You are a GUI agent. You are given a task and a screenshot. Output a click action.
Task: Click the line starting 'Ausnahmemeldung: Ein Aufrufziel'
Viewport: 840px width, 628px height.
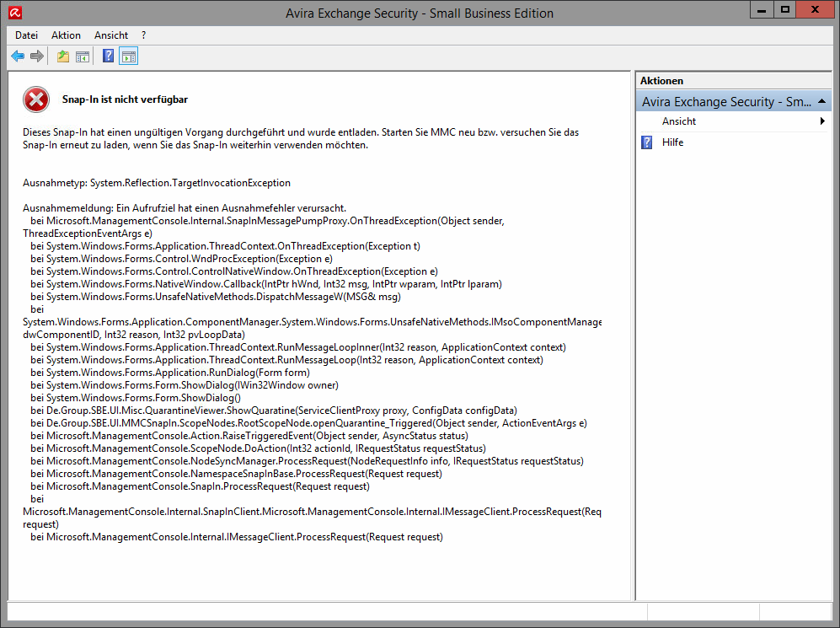click(x=185, y=208)
